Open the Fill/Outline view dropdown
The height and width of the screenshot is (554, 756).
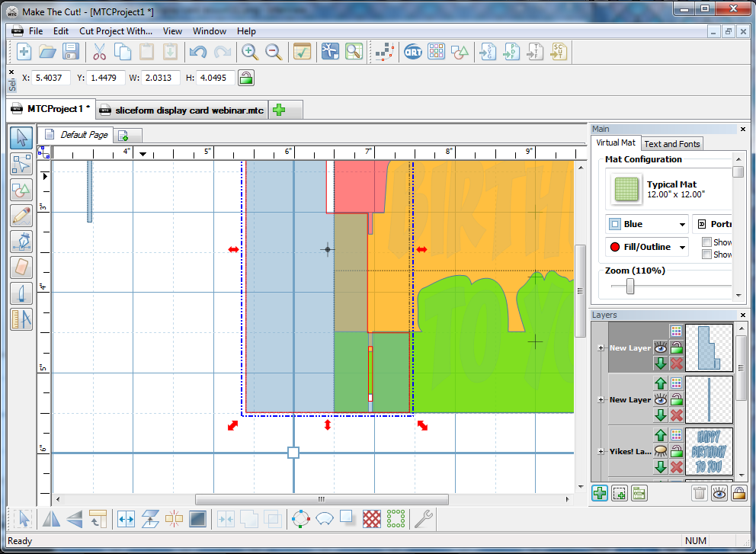pos(647,247)
